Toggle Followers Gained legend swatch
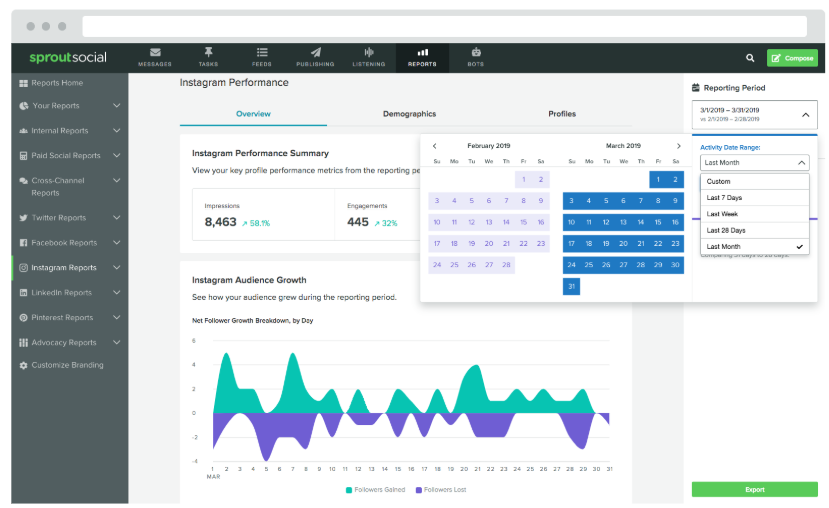 tap(349, 490)
